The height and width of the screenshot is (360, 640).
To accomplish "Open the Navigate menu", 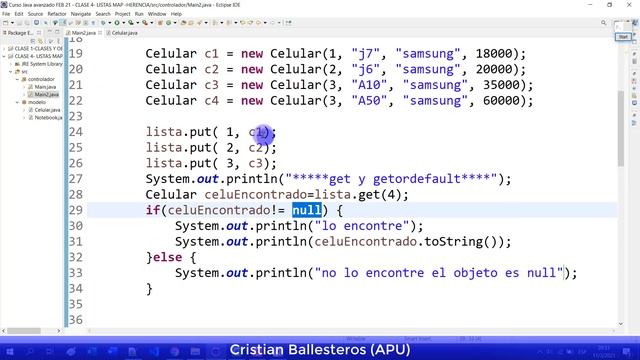I will [81, 14].
